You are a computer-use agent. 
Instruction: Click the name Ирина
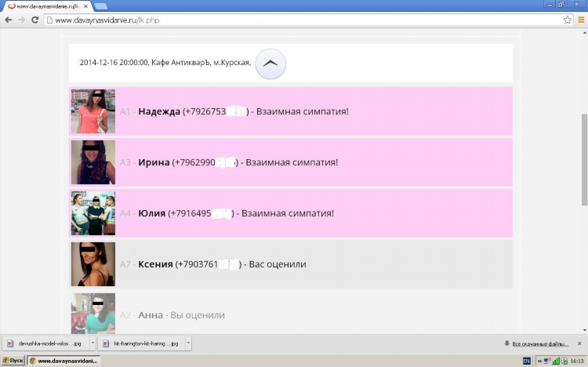point(154,162)
